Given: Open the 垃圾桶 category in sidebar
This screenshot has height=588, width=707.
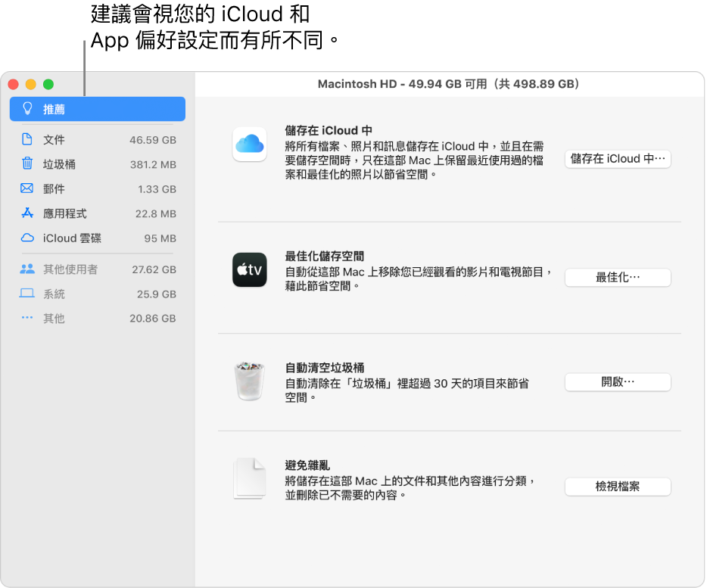Looking at the screenshot, I should click(x=98, y=164).
